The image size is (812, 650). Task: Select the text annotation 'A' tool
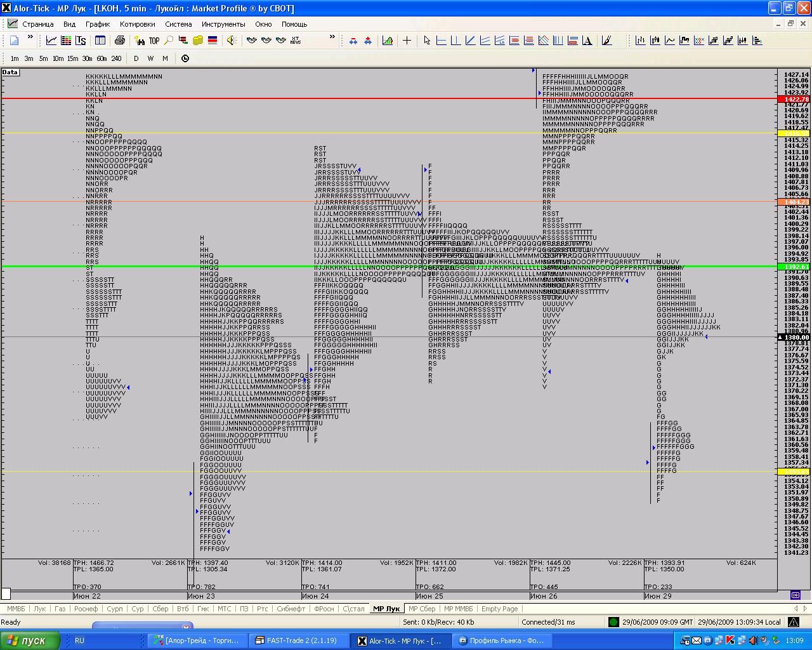click(587, 41)
